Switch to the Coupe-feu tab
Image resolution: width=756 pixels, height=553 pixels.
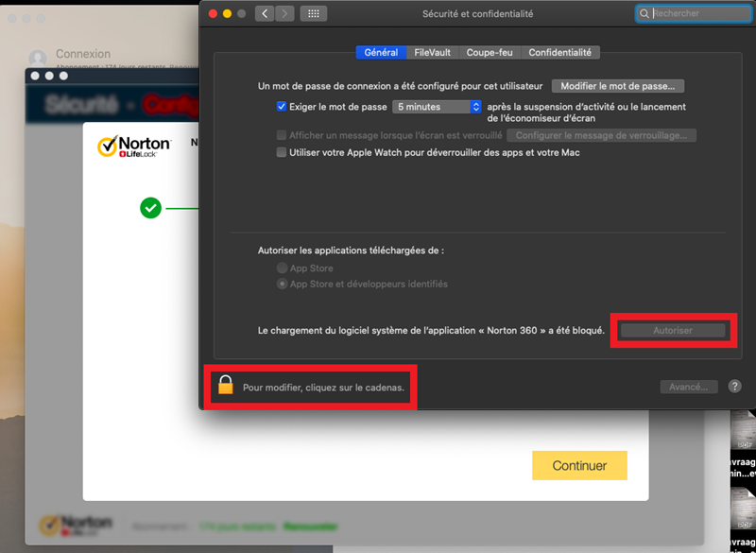pos(490,53)
